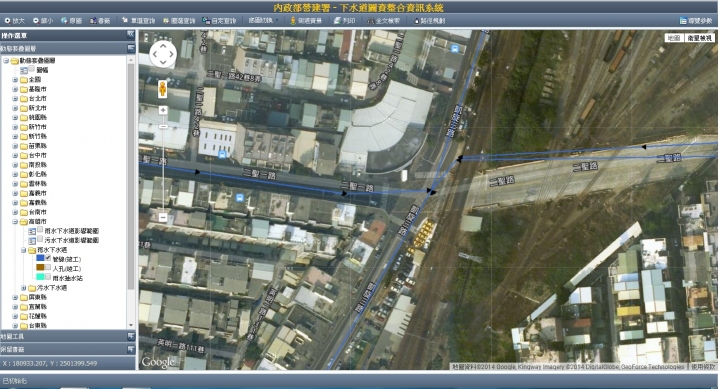Collapse the 高雄市 folder
The image size is (720, 389).
point(16,221)
